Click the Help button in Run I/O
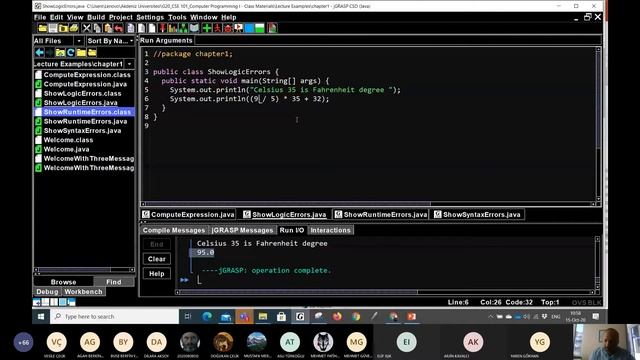640x360 pixels. (157, 273)
